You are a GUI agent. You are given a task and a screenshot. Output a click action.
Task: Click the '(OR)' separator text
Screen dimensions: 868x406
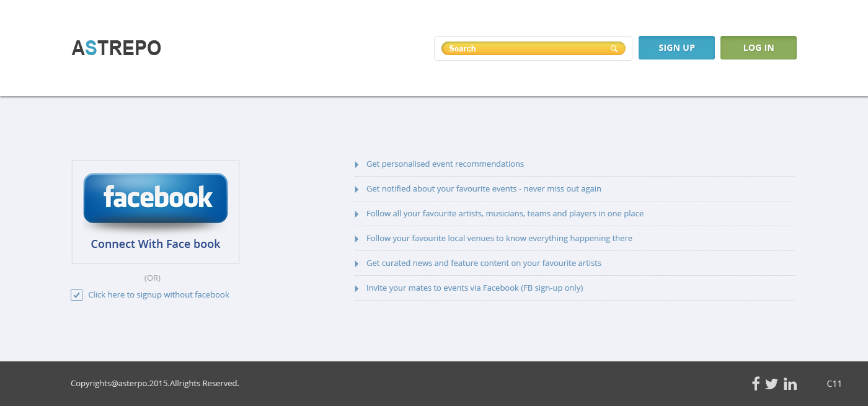point(153,278)
